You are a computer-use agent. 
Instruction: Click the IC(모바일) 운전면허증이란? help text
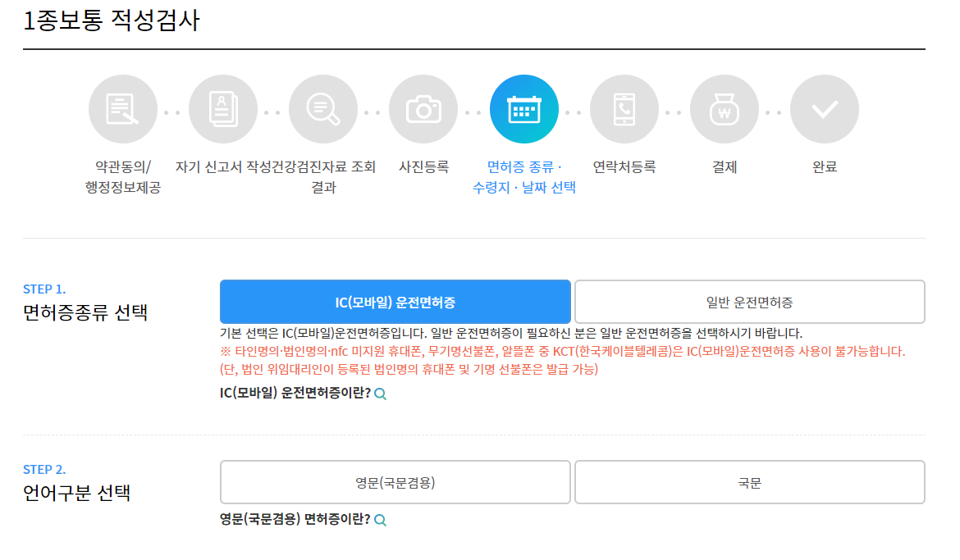coord(295,393)
